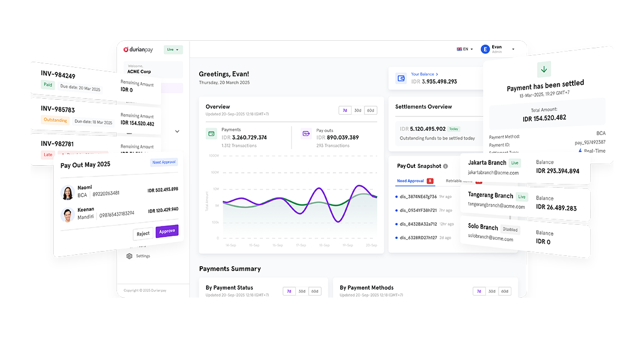Click solobranch@acme.com email
This screenshot has width=644, height=338.
pos(491,237)
